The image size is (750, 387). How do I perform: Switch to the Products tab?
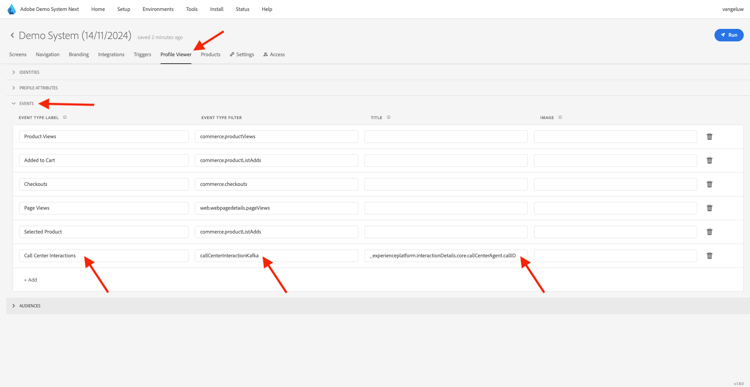coord(210,55)
